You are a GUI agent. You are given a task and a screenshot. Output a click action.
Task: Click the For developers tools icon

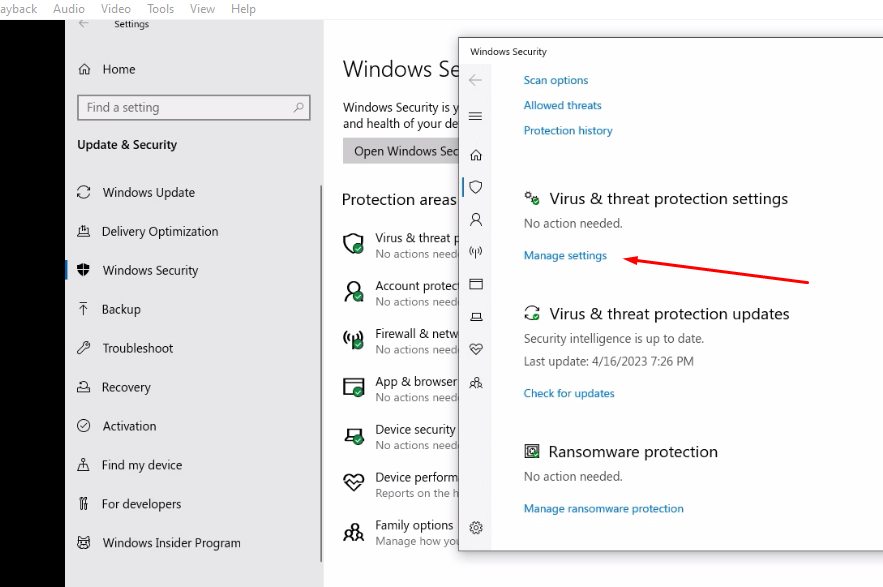[x=83, y=503]
